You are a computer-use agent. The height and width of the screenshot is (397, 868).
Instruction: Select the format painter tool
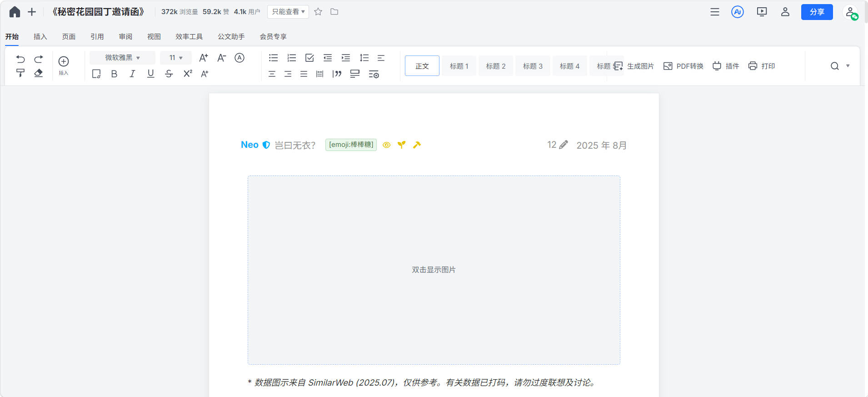20,73
